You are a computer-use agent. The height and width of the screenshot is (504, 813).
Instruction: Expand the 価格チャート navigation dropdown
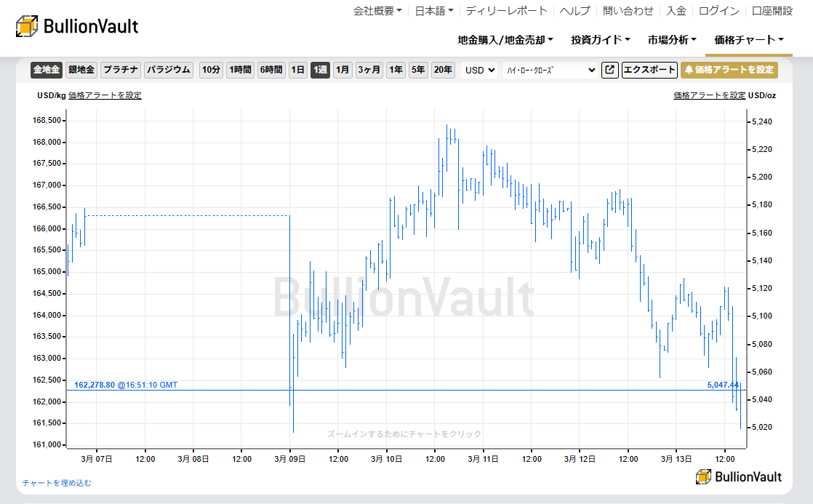[x=749, y=40]
